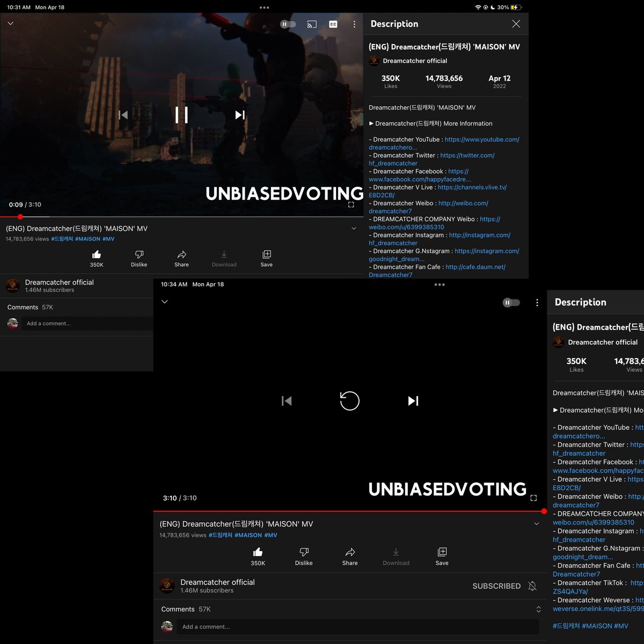Add a comment field in the top screenshot
The height and width of the screenshot is (644, 644).
tap(89, 324)
